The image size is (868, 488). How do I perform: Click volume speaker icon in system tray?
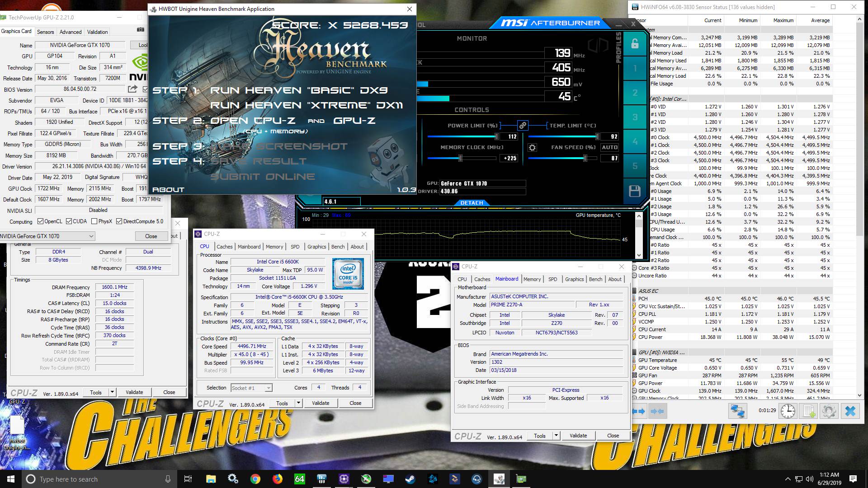[809, 479]
